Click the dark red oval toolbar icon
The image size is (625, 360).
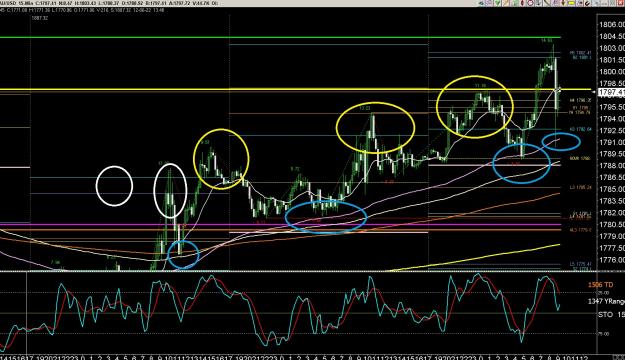522,3
